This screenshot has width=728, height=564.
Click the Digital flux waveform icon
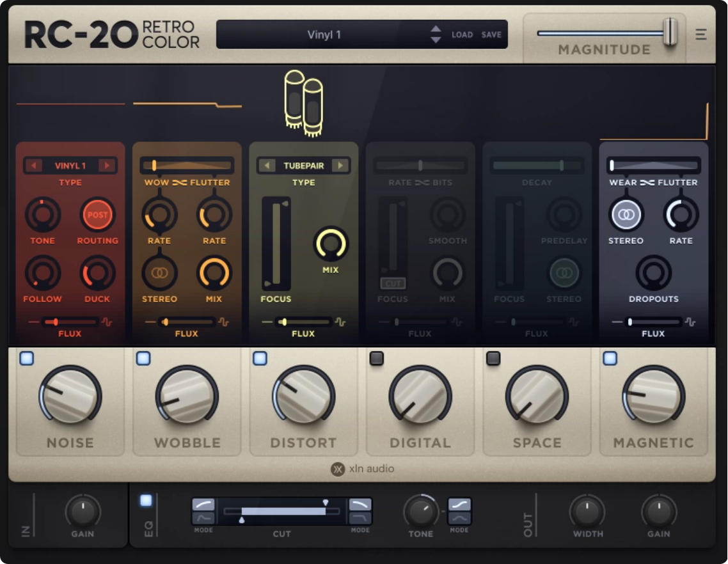[x=457, y=322]
